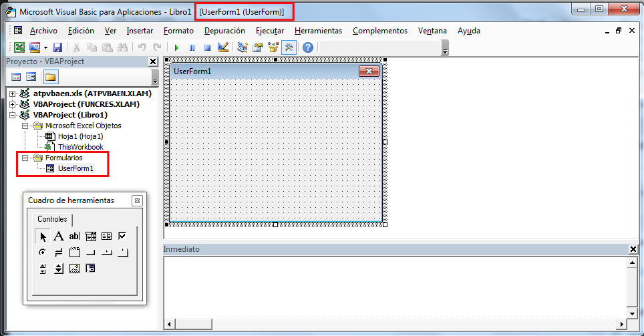Select the CheckBox control tool
644x336 pixels.
(122, 236)
